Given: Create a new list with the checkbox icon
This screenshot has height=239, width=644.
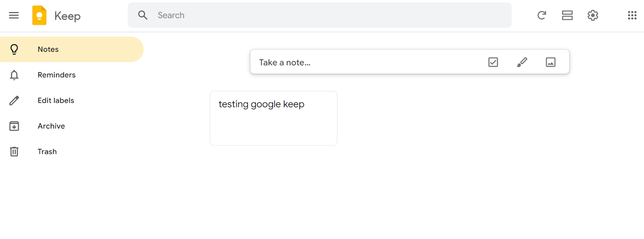Looking at the screenshot, I should pos(493,62).
